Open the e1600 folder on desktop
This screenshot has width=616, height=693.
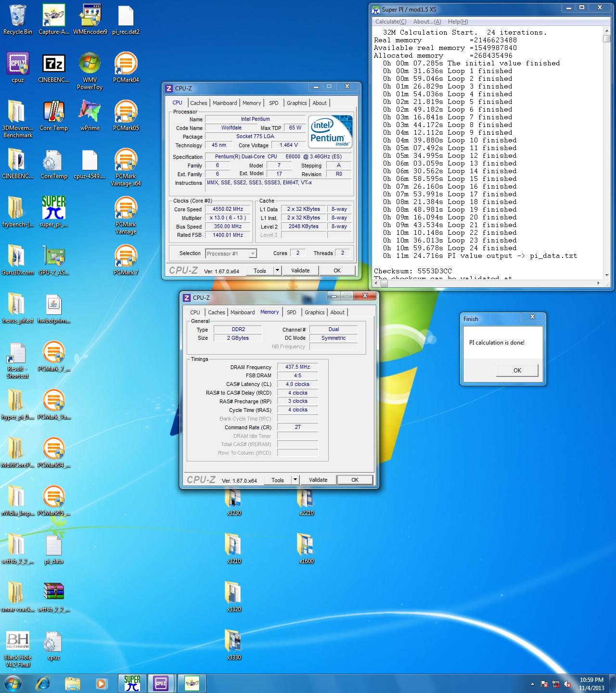point(306,549)
